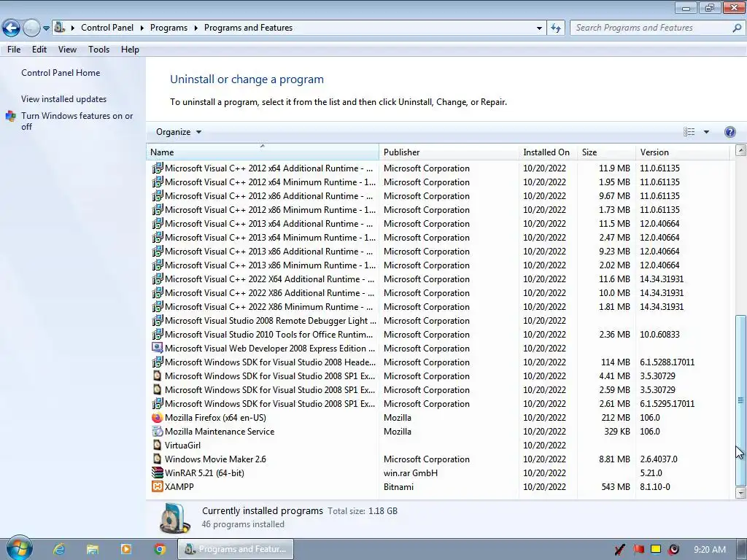The image size is (747, 560).
Task: Click the win.rar GmbH publisher cell
Action: 410,472
